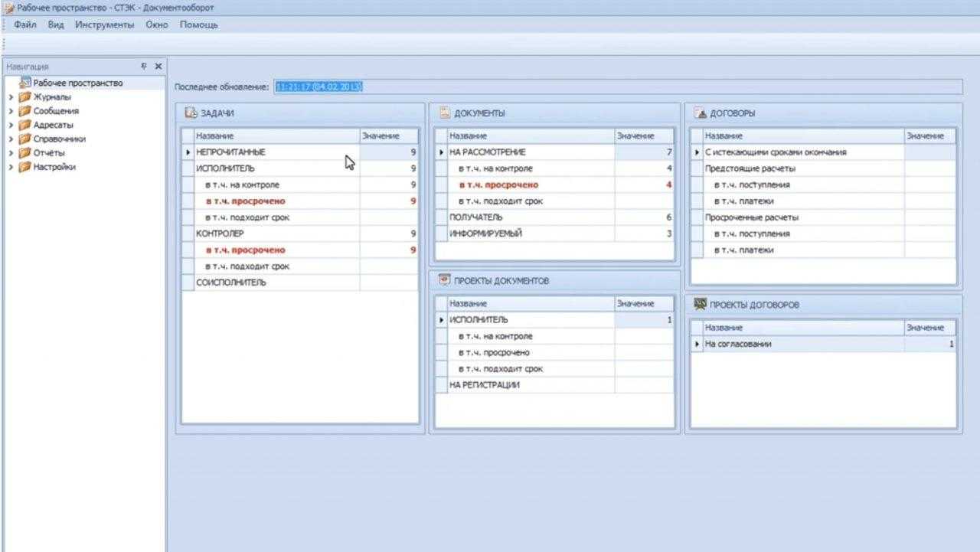
Task: Expand the Отчёты tree node
Action: [x=11, y=153]
